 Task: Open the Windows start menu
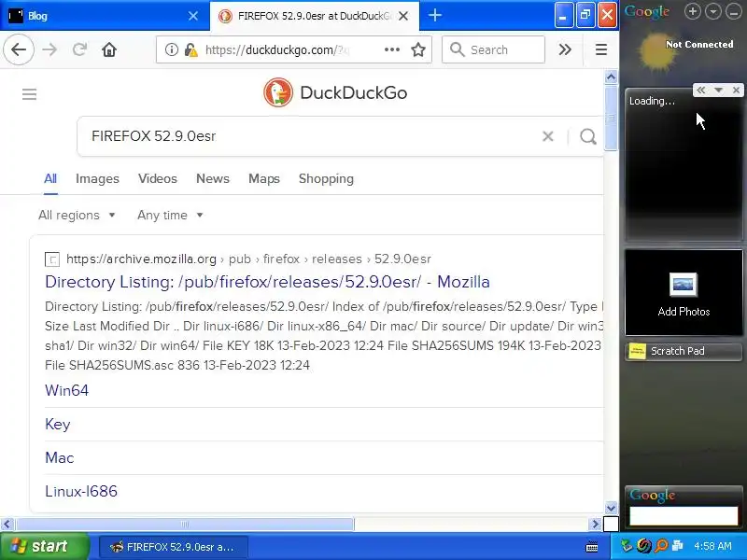click(x=45, y=546)
